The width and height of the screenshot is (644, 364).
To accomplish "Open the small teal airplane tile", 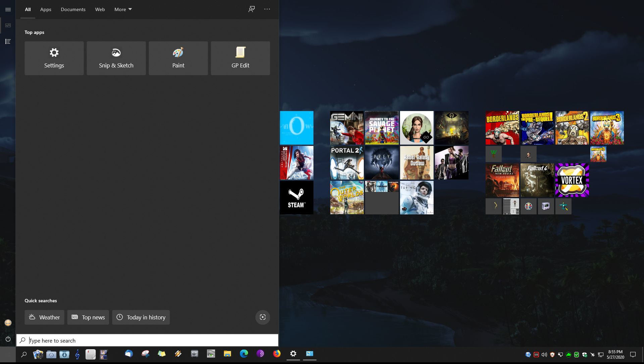I will point(563,206).
